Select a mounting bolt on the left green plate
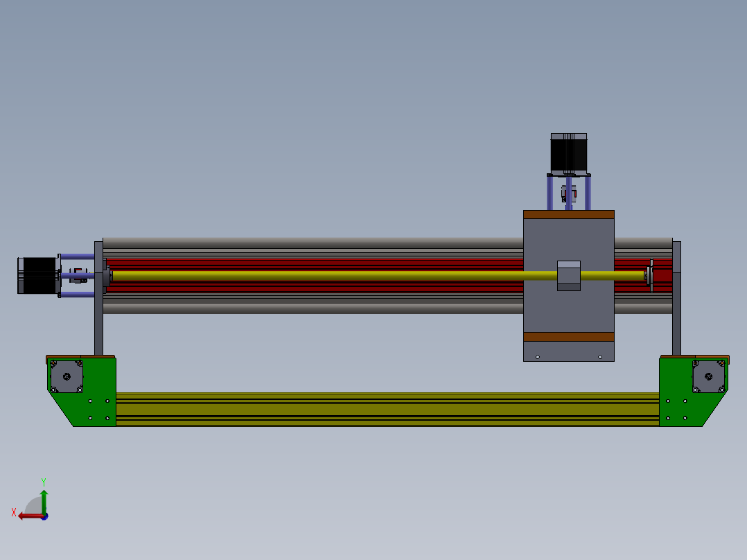747x560 pixels. pyautogui.click(x=90, y=401)
